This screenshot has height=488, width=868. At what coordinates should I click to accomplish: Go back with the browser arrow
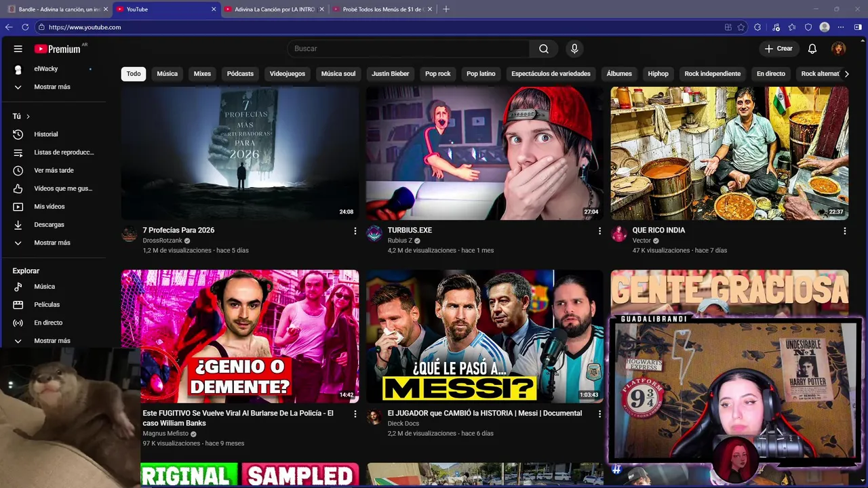[9, 27]
